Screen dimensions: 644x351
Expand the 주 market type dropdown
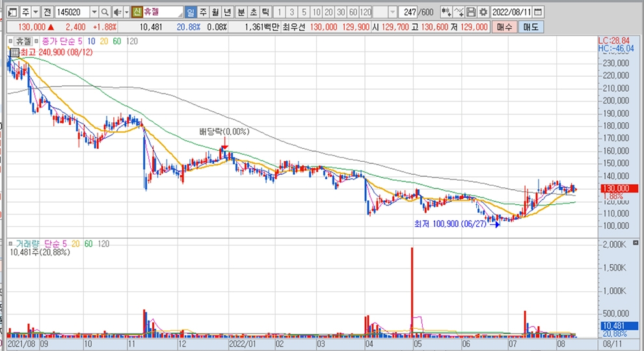tap(35, 12)
